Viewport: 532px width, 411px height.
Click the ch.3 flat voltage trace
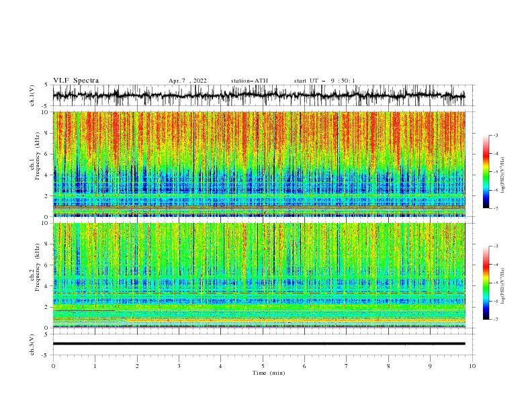click(259, 344)
